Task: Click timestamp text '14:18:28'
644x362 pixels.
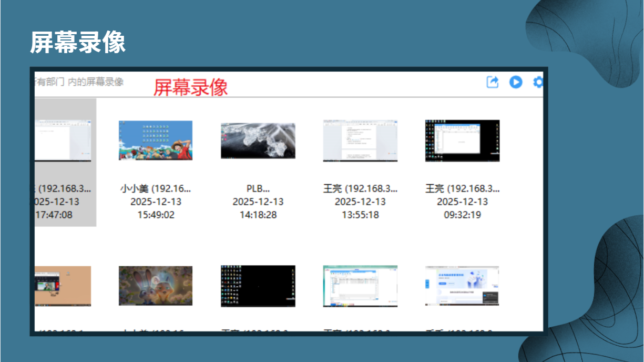Action: coord(258,215)
